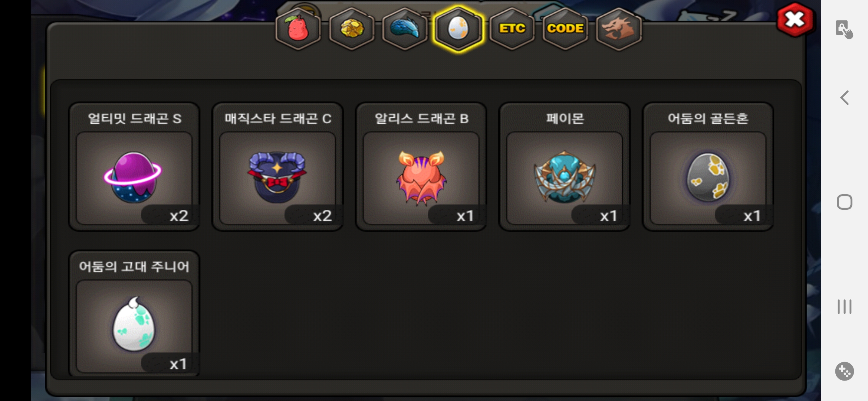Viewport: 868px width, 401px height.
Task: Tap the Android back arrow
Action: pyautogui.click(x=845, y=98)
